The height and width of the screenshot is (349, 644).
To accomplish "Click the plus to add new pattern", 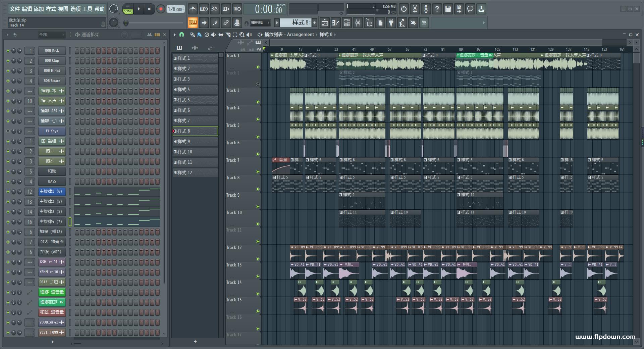I will click(195, 342).
